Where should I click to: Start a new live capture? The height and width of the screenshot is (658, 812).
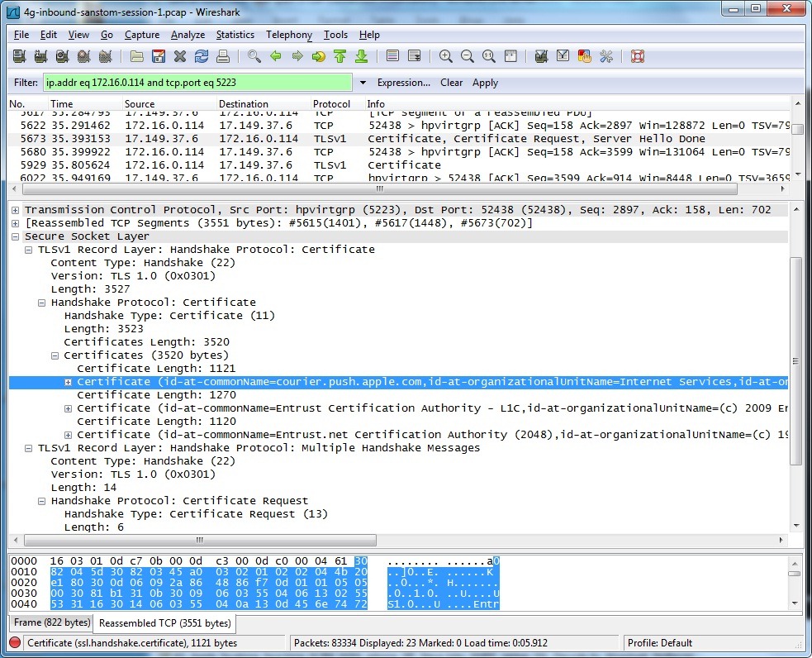[x=63, y=56]
